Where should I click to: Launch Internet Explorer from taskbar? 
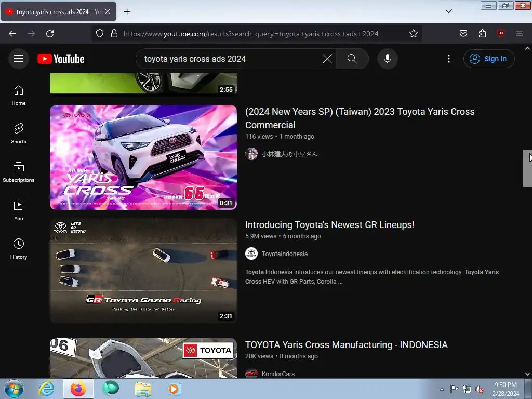pyautogui.click(x=46, y=389)
